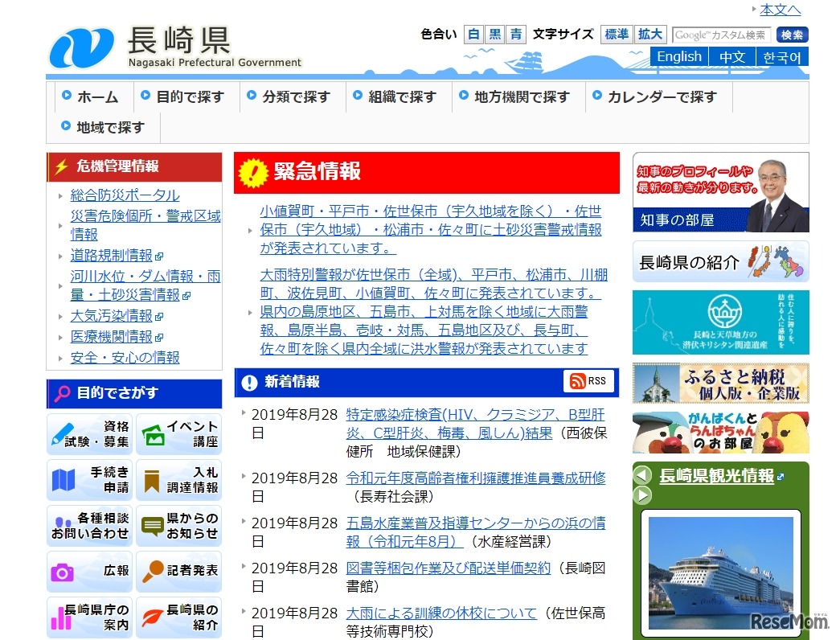Click external link icon beside 医療機関情報

(x=159, y=338)
